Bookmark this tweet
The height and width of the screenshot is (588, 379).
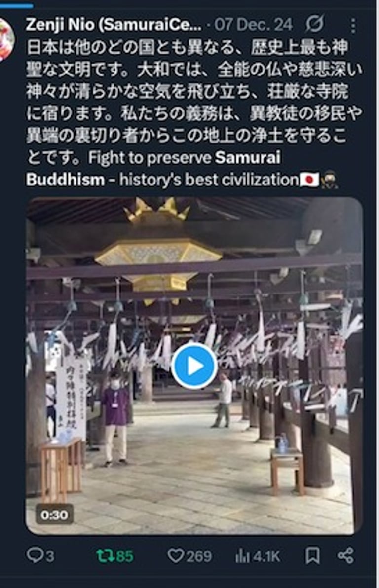point(312,555)
